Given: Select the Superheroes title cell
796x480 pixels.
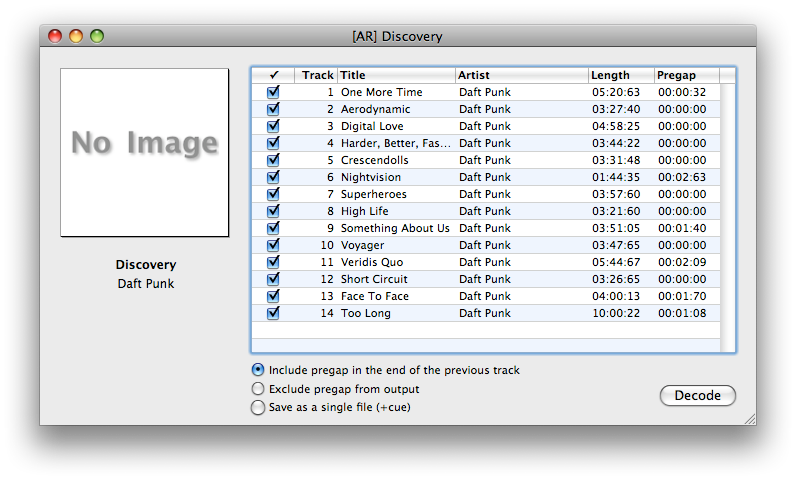Looking at the screenshot, I should click(x=374, y=194).
